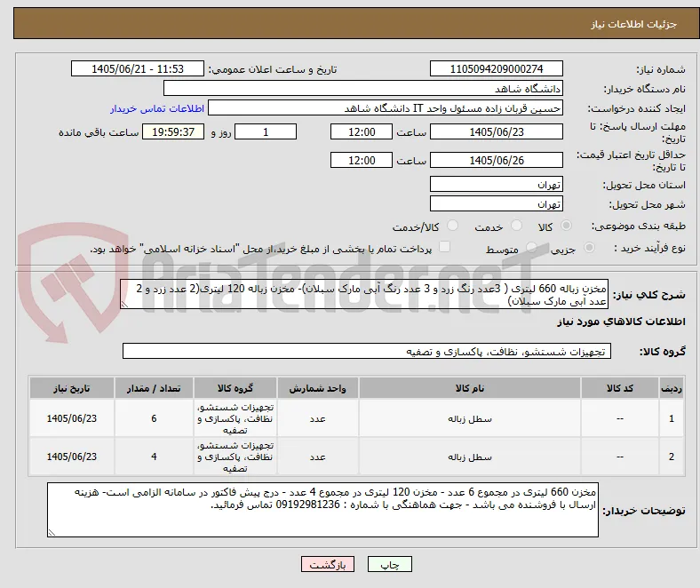Select the جزیی purchase type radio
700x588 pixels.
point(589,248)
